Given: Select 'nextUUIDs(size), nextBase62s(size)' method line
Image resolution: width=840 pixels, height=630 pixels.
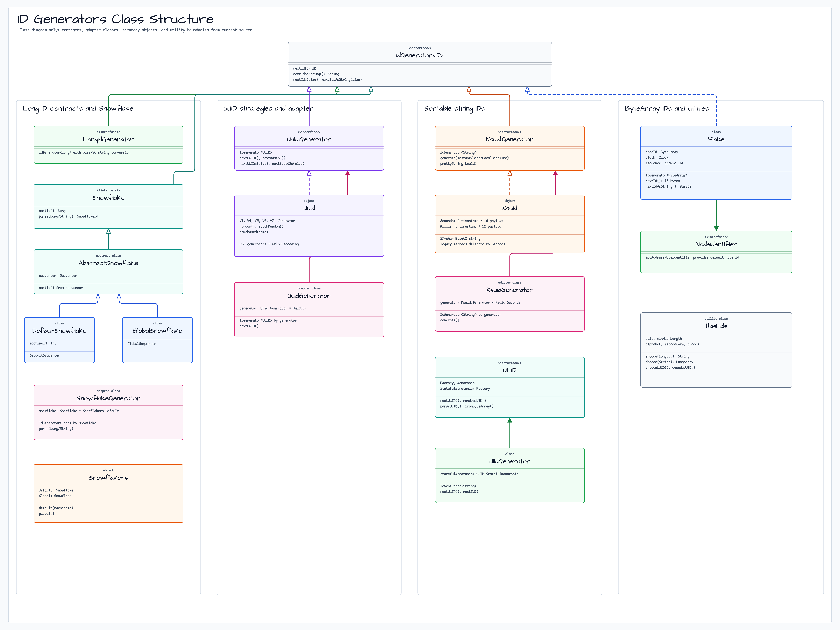Looking at the screenshot, I should (x=272, y=164).
